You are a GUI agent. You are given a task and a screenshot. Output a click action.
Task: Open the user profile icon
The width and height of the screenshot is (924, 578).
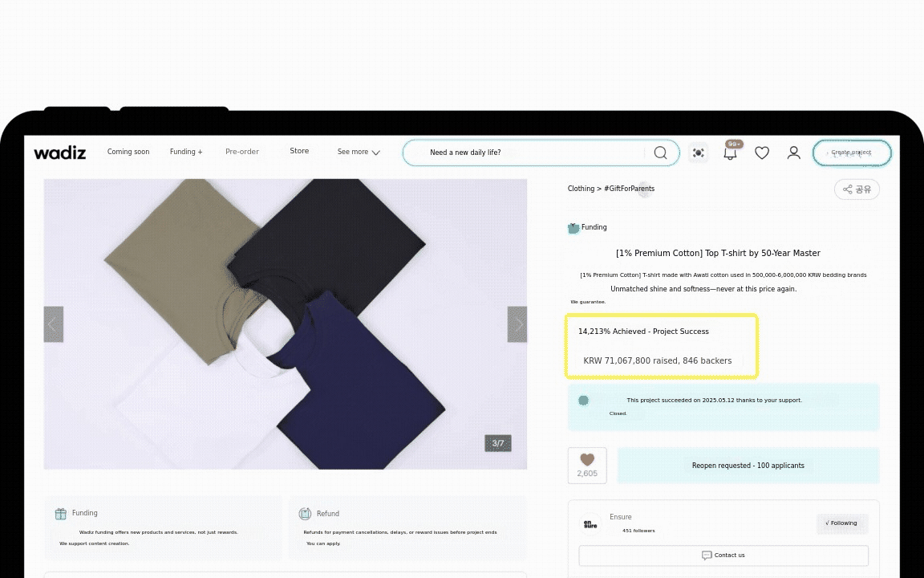click(x=793, y=153)
